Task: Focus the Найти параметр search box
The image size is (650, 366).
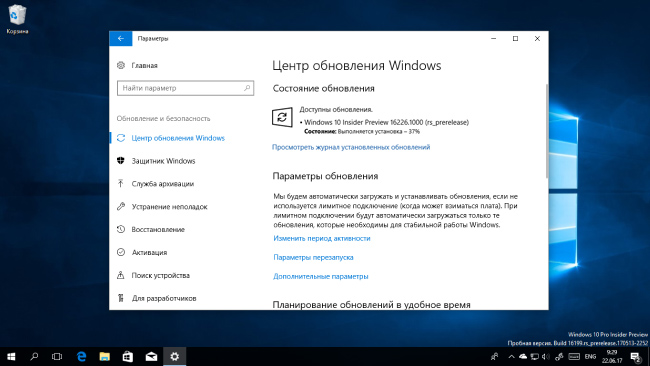Action: 185,88
